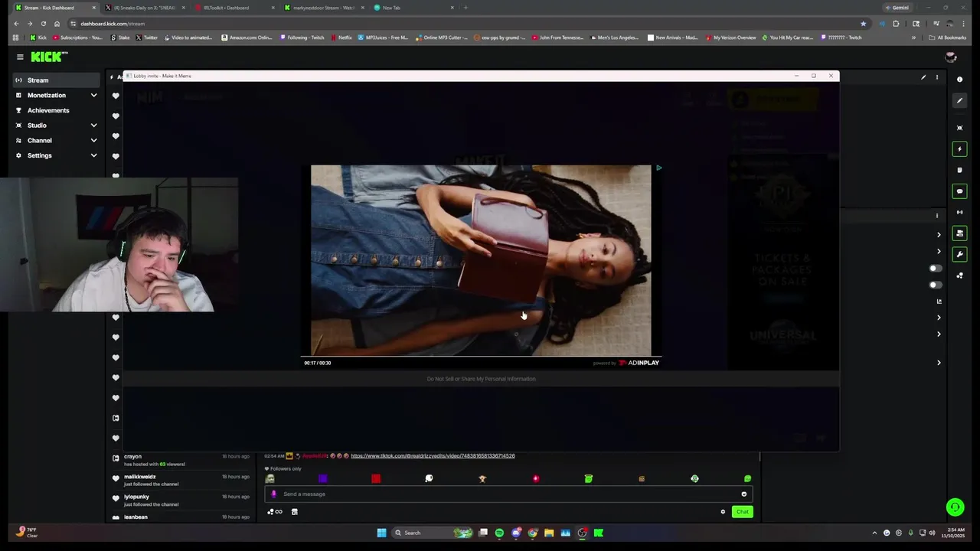The height and width of the screenshot is (551, 980).
Task: Click the pencil edit icon in right sidebar
Action: [x=959, y=101]
